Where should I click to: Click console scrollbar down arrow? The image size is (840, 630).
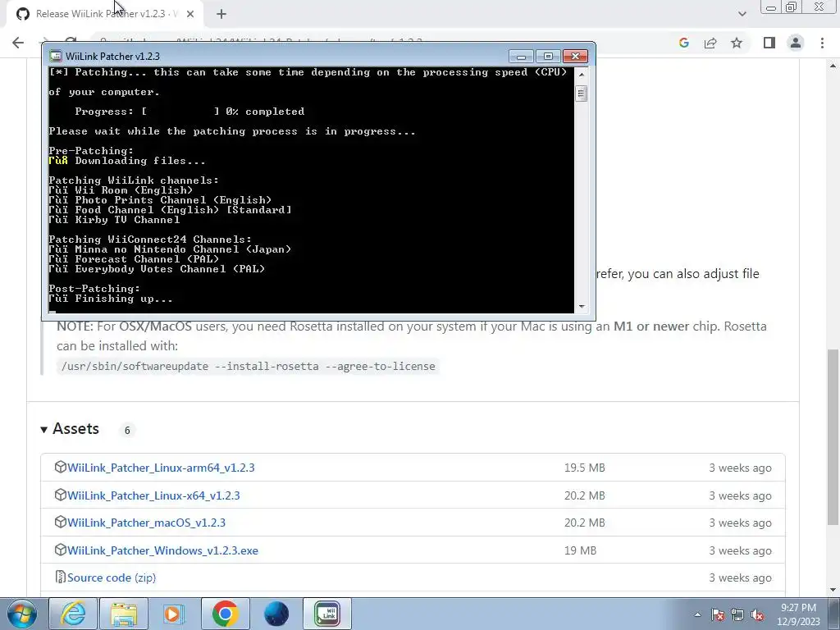tap(582, 307)
